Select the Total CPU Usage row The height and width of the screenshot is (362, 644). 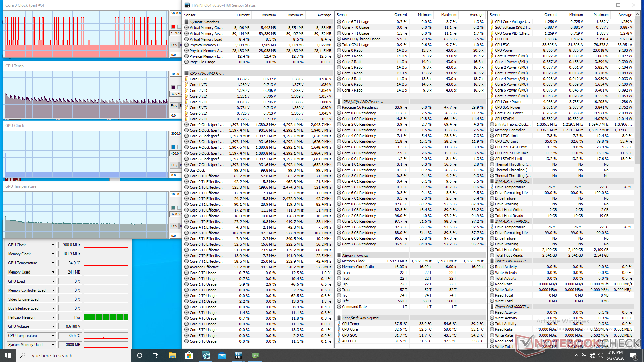point(411,45)
